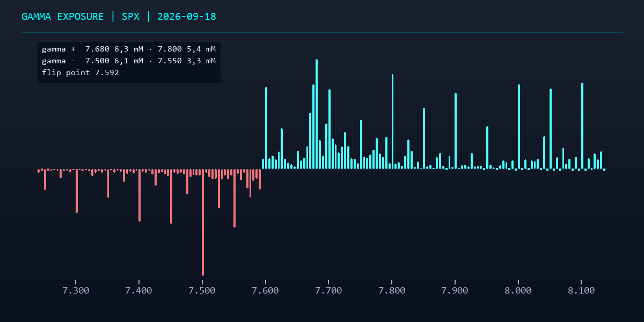Click the red bar at strike 7.400
The image size is (644, 322).
tap(140, 195)
